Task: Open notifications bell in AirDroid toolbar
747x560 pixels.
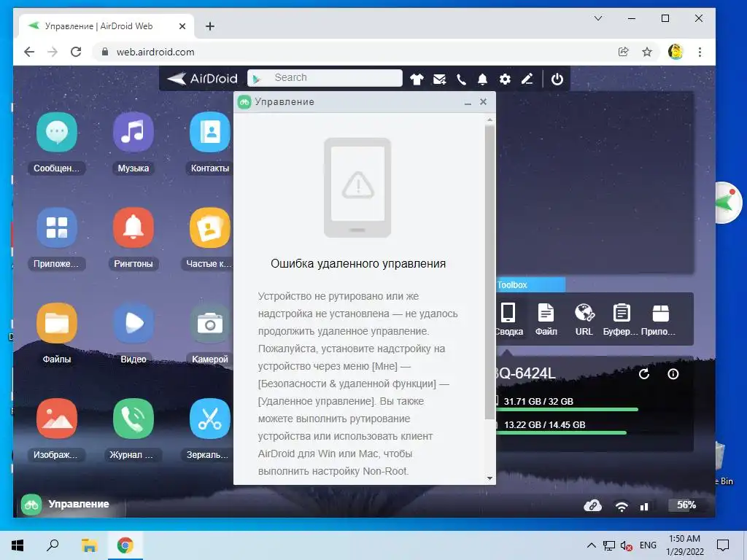Action: tap(483, 79)
